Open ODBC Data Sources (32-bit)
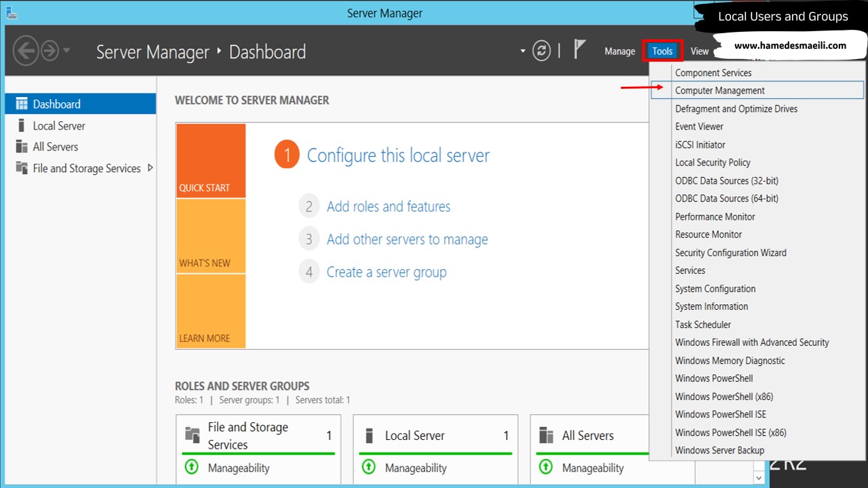This screenshot has width=868, height=488. [x=757, y=180]
